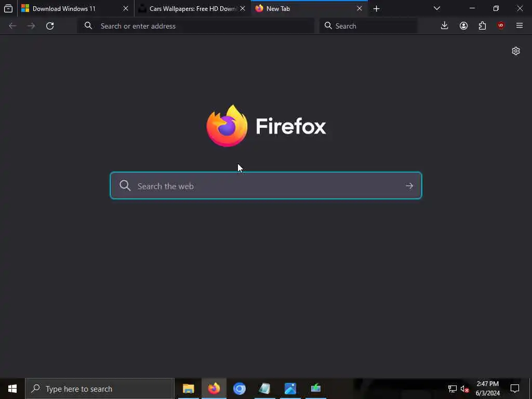
Task: Go back one page
Action: point(12,26)
